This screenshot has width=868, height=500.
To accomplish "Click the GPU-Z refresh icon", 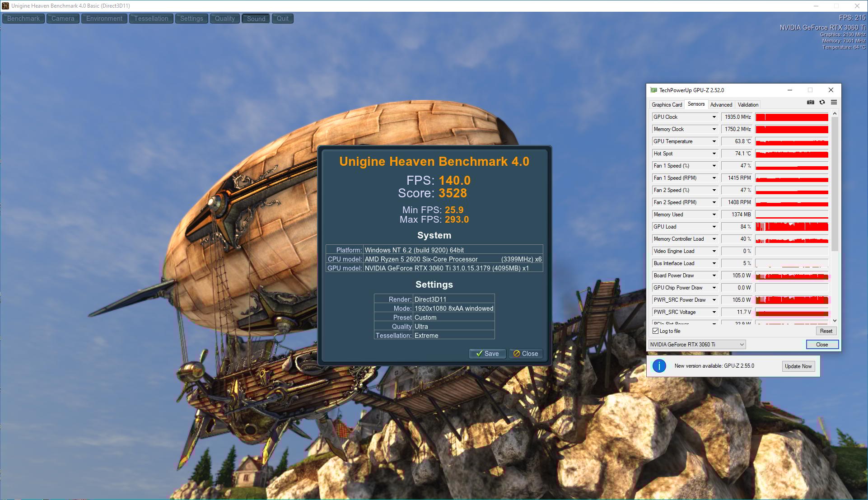I will click(822, 103).
